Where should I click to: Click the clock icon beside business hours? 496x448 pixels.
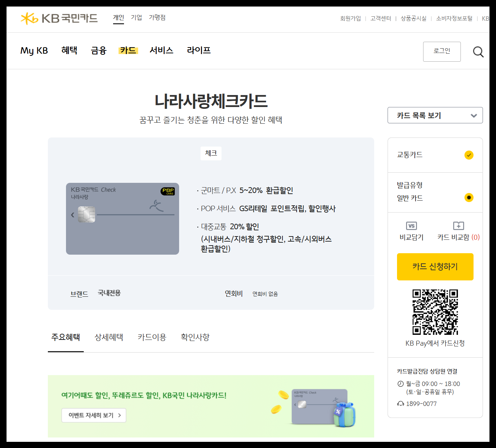(x=401, y=384)
